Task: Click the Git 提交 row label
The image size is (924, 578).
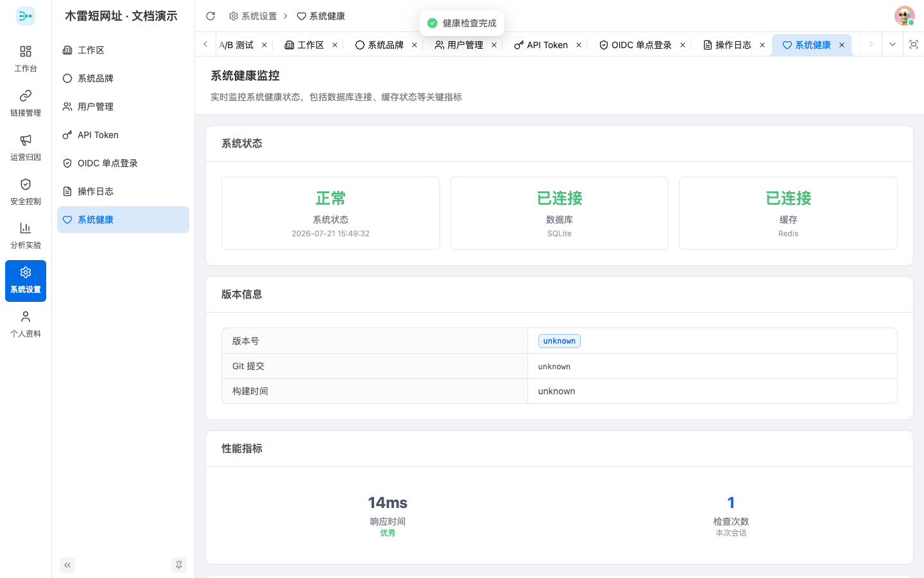Action: point(248,366)
